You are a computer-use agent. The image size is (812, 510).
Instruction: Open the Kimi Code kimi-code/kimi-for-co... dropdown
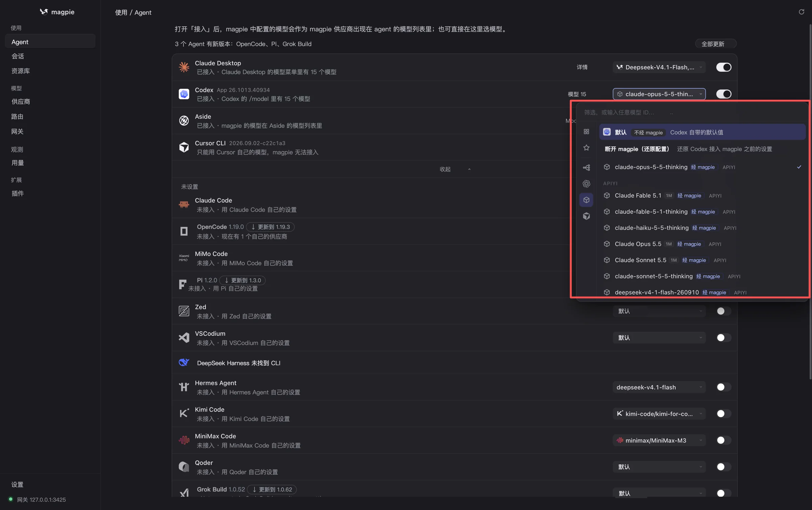coord(659,414)
